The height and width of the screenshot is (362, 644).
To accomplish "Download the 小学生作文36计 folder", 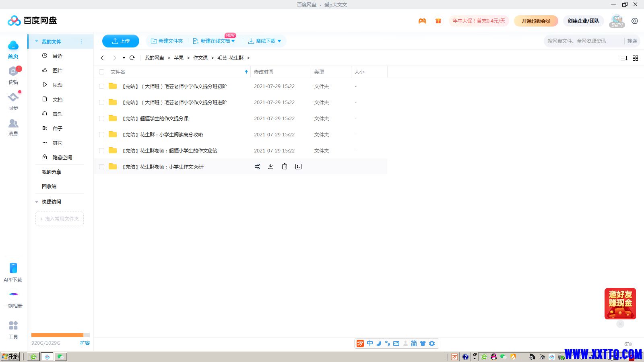I will point(271,167).
